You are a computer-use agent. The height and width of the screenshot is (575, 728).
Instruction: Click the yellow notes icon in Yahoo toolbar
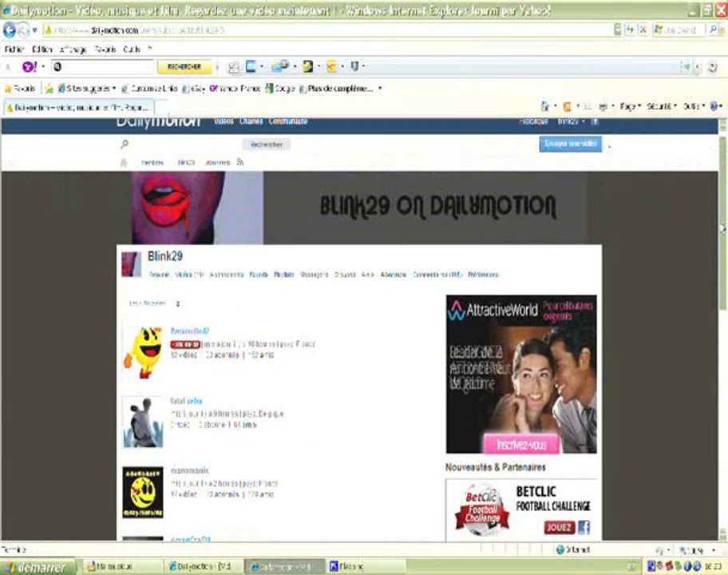tap(308, 67)
